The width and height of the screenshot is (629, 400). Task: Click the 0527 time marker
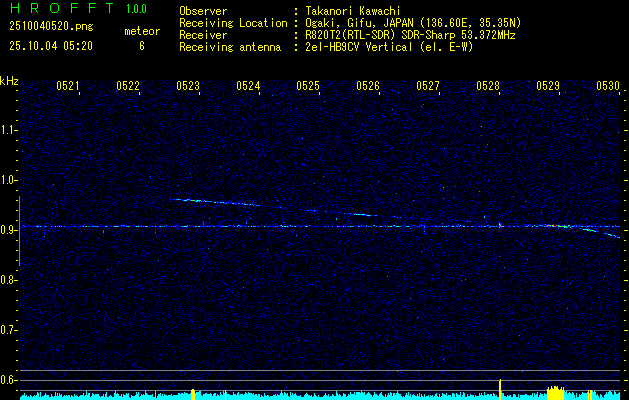428,86
